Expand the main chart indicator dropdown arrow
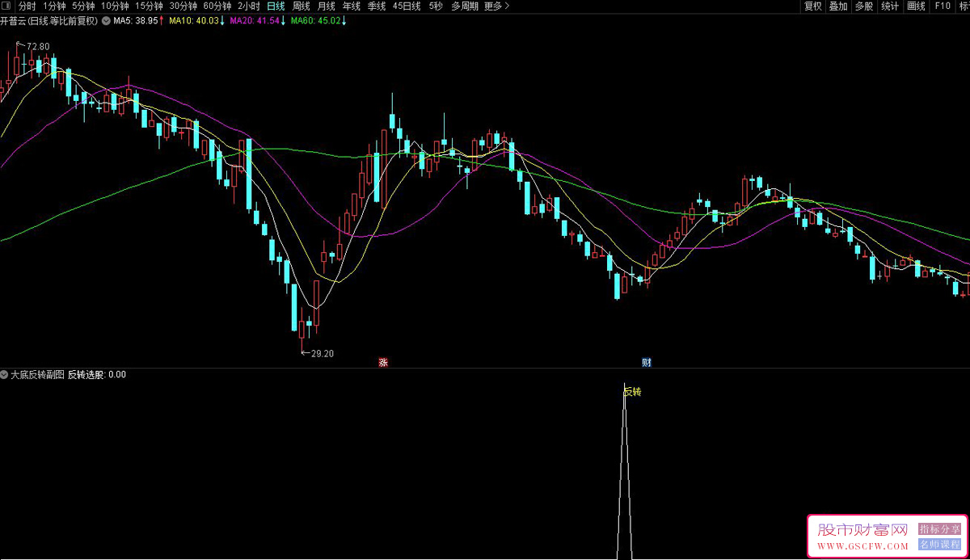 tap(105, 20)
